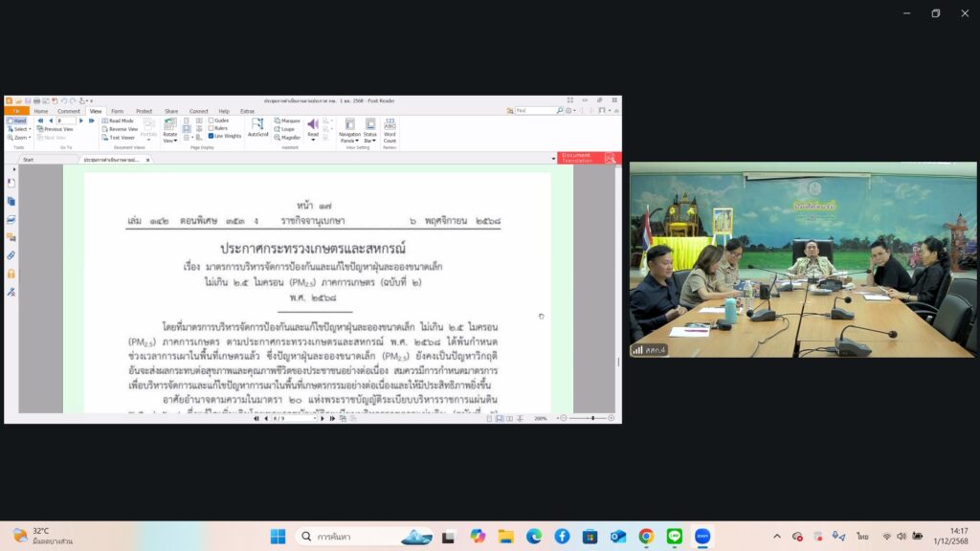Enable the Guides checkbox
Viewport: 980px width, 551px height.
pyautogui.click(x=212, y=121)
